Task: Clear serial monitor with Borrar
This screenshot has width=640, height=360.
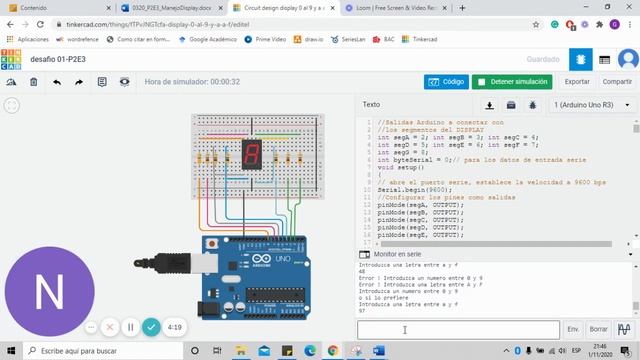Action: tap(598, 329)
